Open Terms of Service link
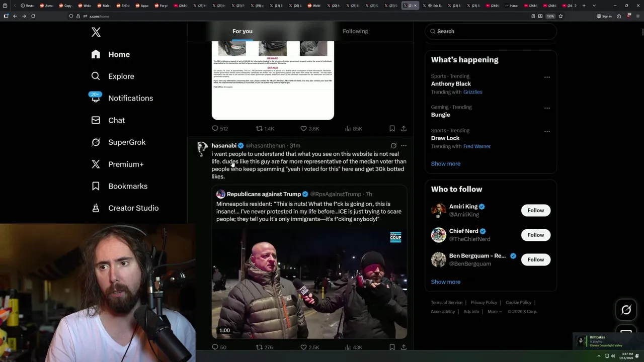 446,303
